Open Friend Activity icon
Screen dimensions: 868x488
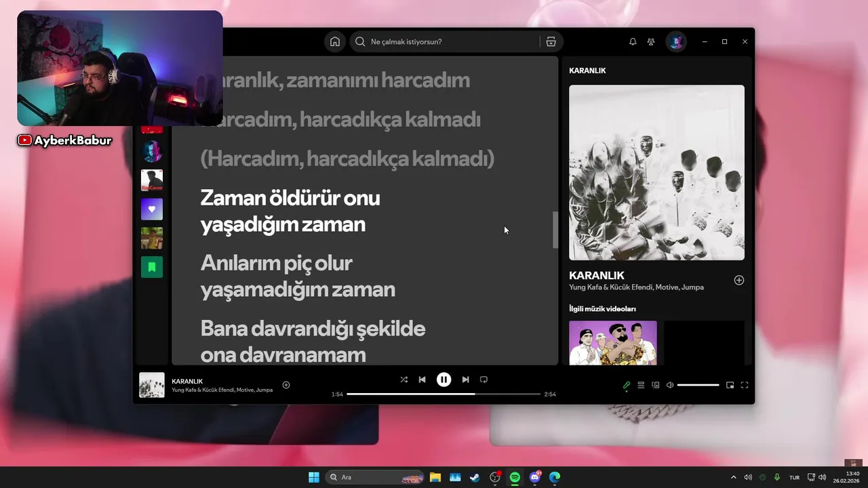651,41
